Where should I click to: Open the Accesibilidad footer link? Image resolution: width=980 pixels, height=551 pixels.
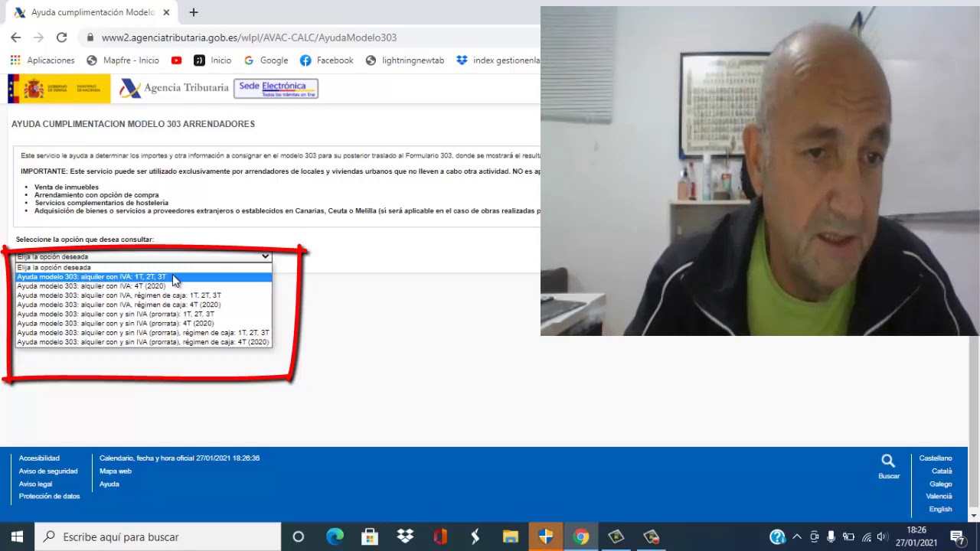pos(39,458)
